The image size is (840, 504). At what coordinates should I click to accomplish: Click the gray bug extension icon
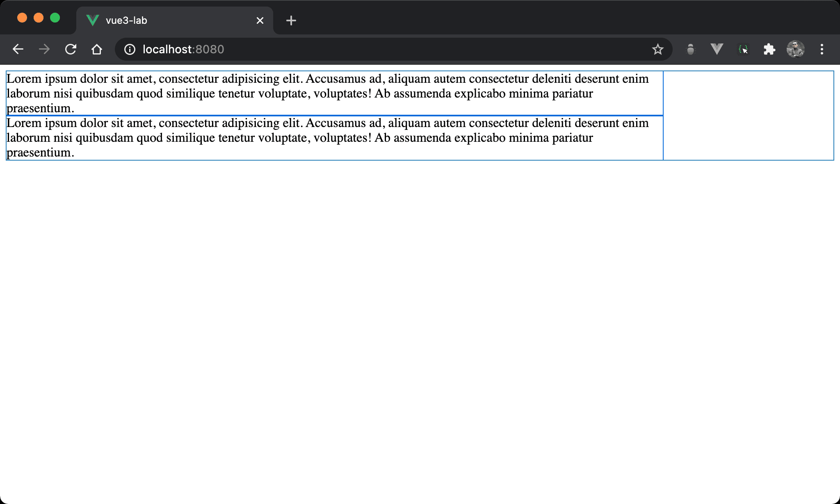point(691,50)
